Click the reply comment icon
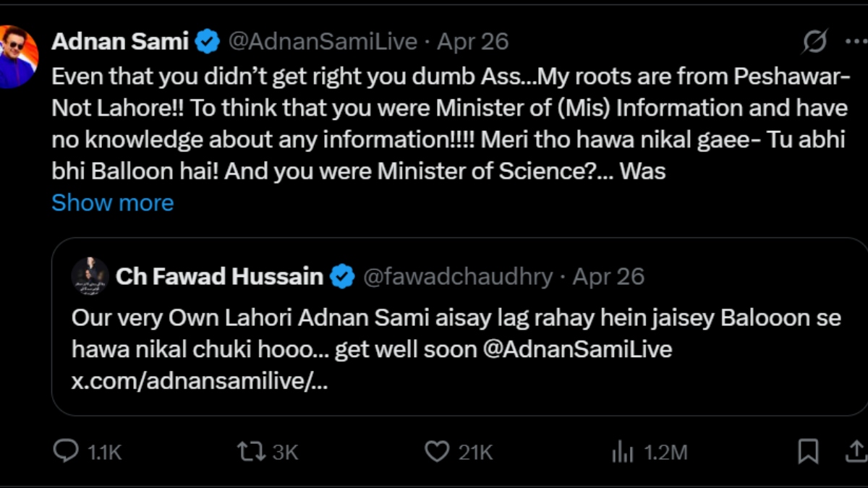 (x=67, y=452)
